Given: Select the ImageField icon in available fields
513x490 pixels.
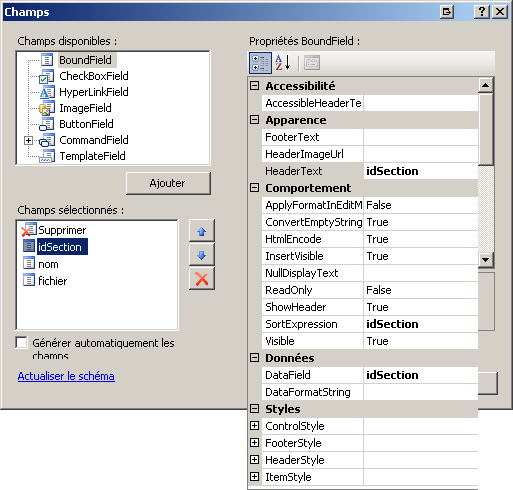Looking at the screenshot, I should (46, 108).
